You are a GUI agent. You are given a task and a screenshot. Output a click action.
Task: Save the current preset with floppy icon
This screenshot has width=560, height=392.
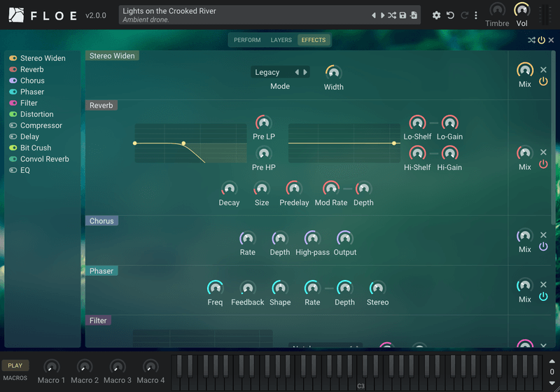coord(402,15)
